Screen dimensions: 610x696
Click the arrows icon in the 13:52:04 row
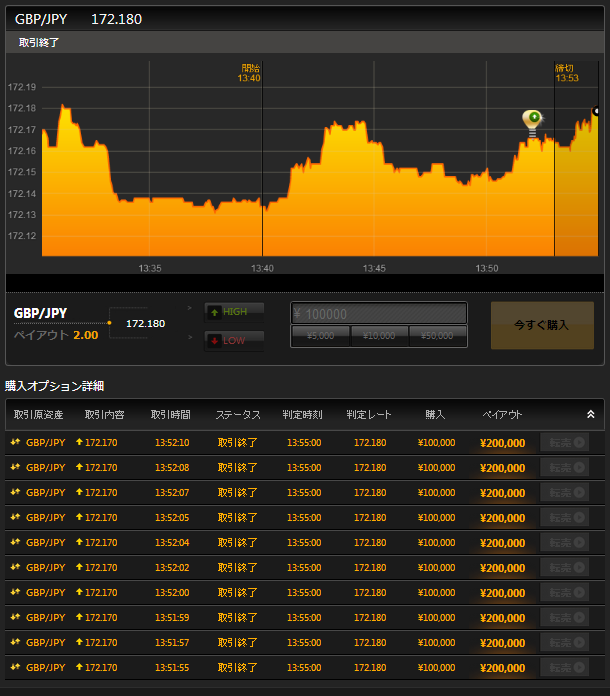16,542
